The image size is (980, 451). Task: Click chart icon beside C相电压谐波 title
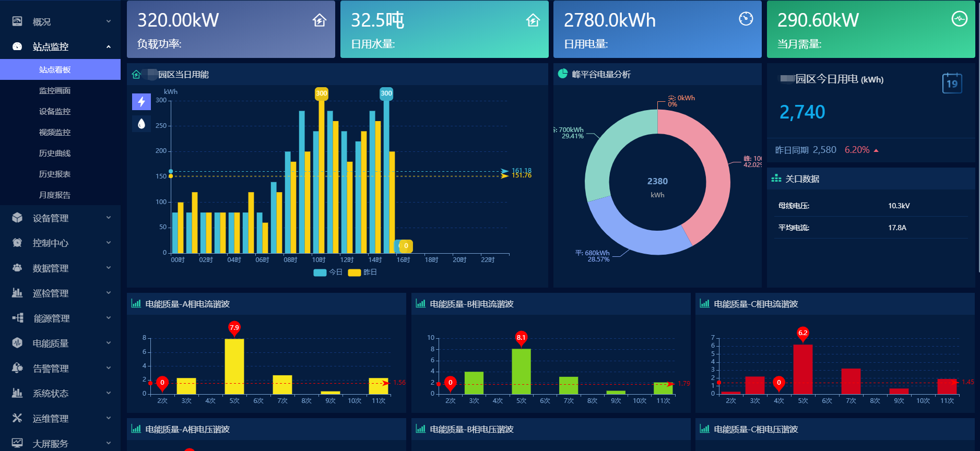pos(705,429)
